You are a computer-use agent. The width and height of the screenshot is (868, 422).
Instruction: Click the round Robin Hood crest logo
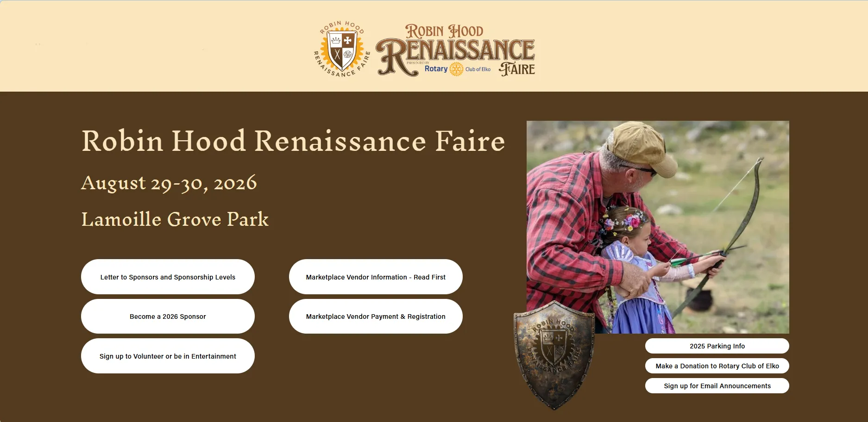pyautogui.click(x=342, y=49)
